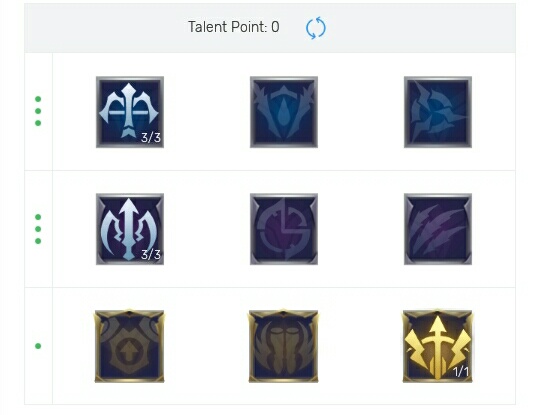Select the dimmed circular rune talent
Viewport: 535px width, 415px height.
pyautogui.click(x=284, y=229)
